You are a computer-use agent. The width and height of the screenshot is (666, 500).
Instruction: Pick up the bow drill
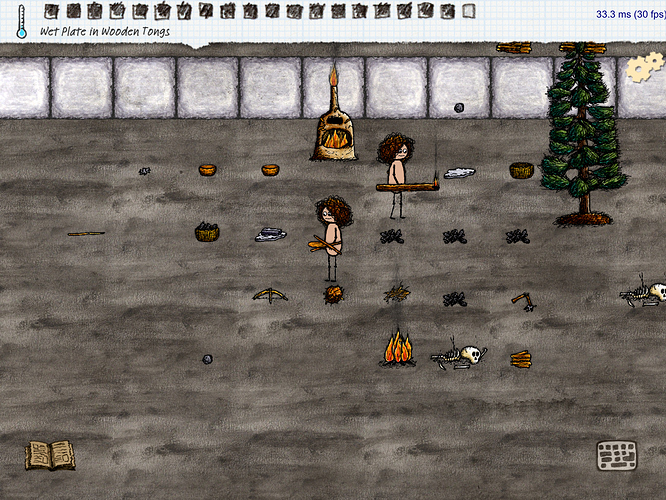click(x=270, y=295)
